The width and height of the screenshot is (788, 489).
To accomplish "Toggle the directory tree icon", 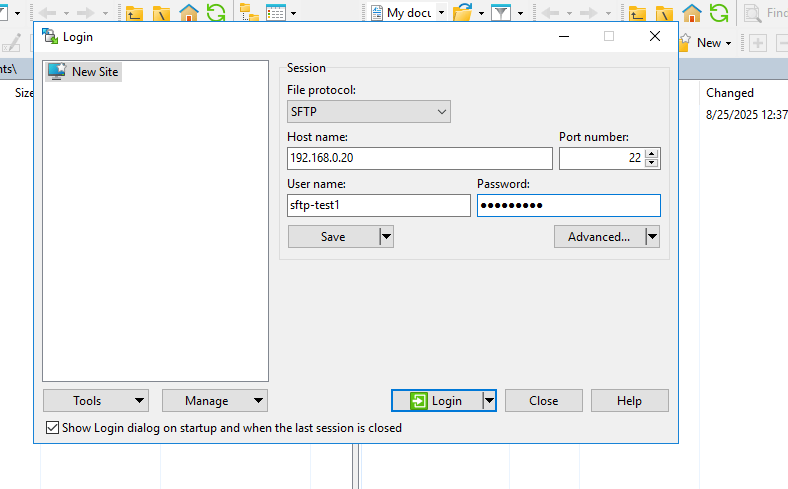I will point(249,13).
